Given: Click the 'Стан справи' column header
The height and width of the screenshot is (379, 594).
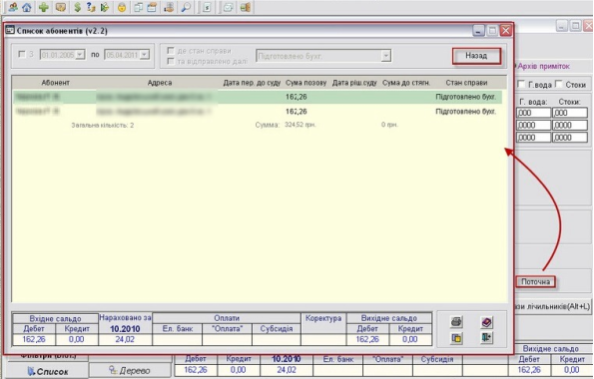Looking at the screenshot, I should tap(466, 83).
